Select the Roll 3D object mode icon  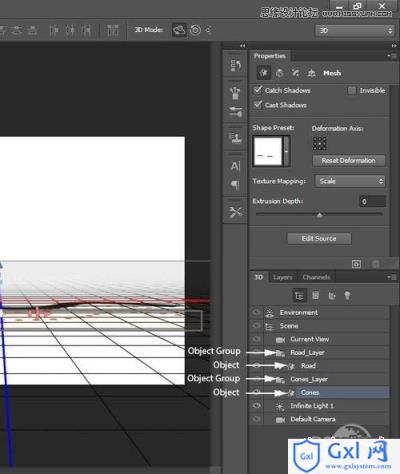(x=195, y=30)
